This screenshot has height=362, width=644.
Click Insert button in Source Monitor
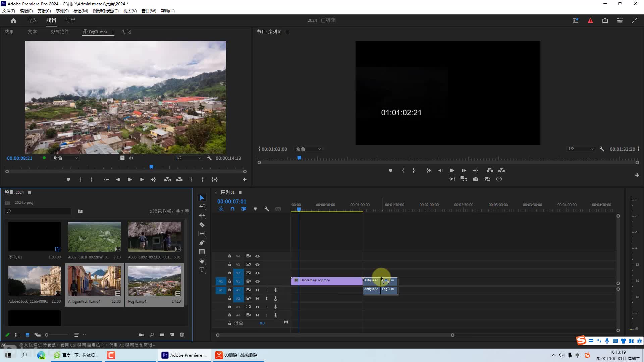[x=167, y=180]
